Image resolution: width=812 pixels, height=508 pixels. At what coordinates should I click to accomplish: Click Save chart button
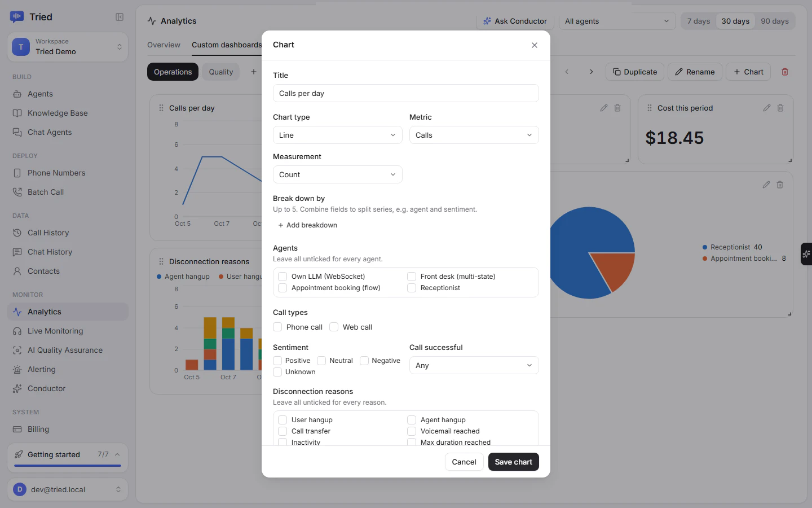[x=513, y=462]
